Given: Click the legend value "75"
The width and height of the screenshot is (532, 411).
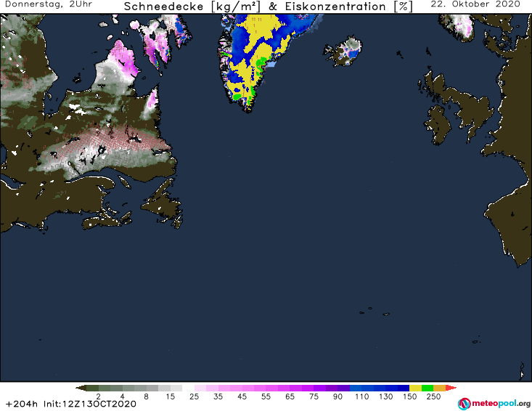Looking at the screenshot, I should pos(314,396).
